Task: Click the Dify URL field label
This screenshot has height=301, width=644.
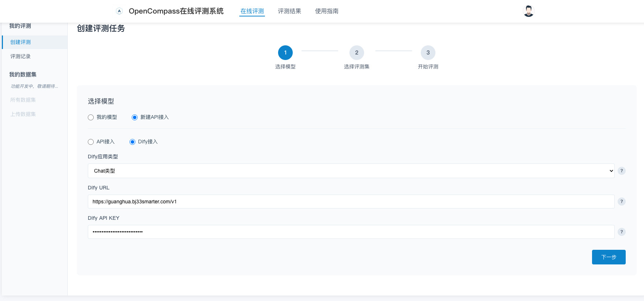Action: [99, 188]
